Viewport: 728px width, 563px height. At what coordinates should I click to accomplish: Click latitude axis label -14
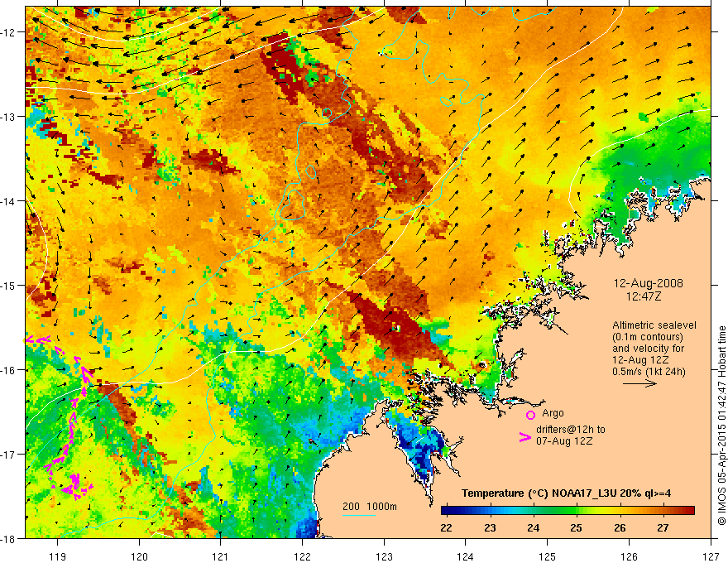pos(9,201)
